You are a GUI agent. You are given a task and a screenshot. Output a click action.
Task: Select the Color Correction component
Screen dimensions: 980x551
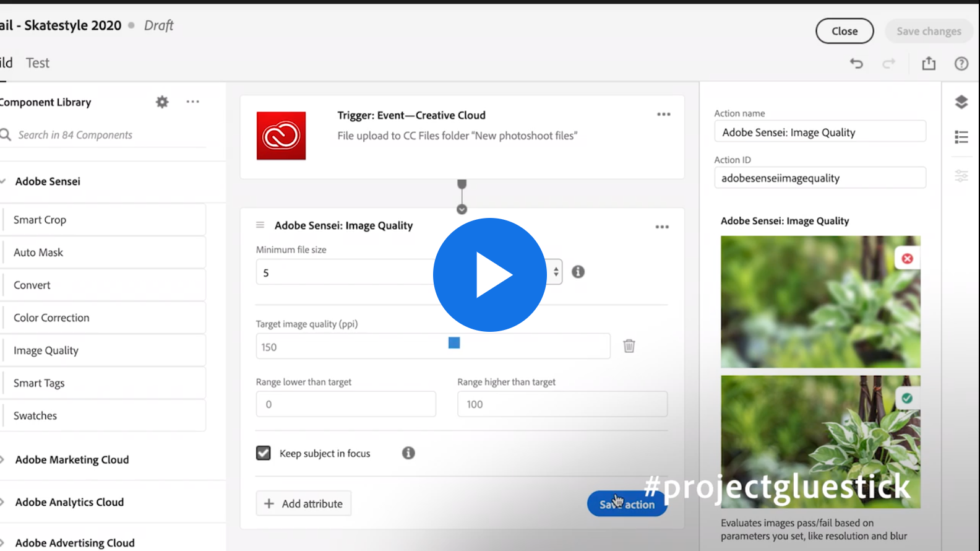[x=105, y=318]
